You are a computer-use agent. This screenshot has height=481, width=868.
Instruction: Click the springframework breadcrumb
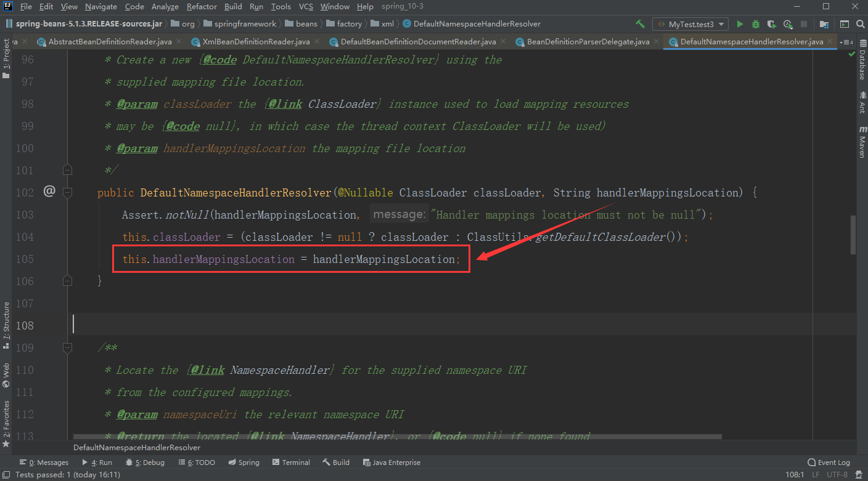click(x=240, y=24)
